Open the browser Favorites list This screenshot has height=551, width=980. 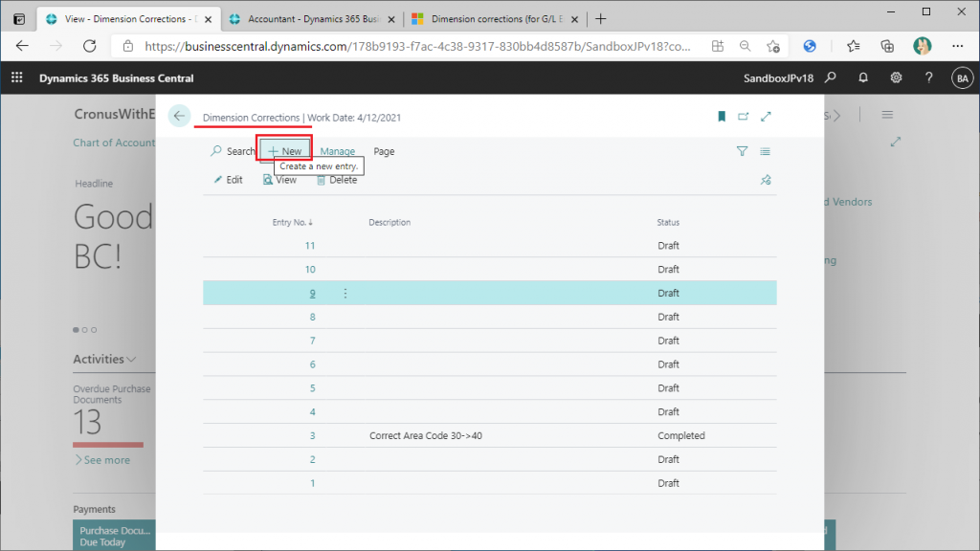(x=853, y=46)
